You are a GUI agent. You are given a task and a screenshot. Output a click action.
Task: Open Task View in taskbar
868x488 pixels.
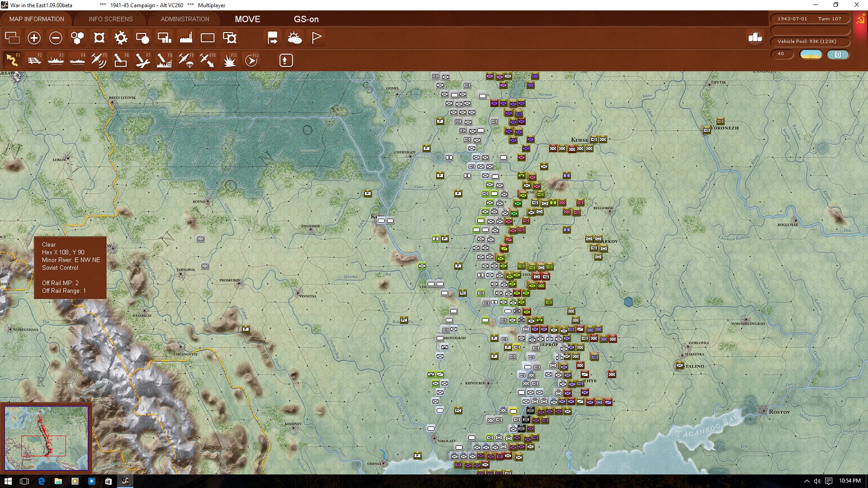[x=25, y=481]
